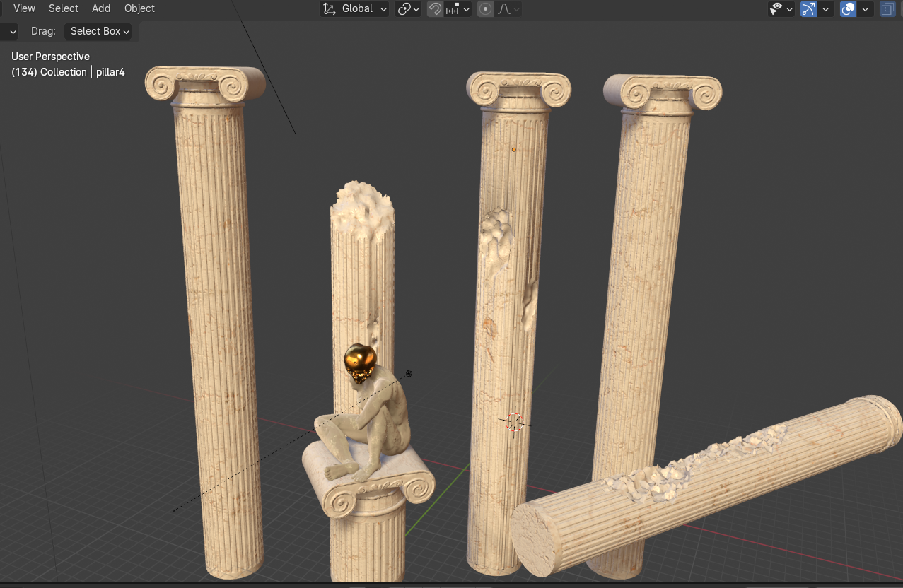Open the Global transform orientation dropdown

(x=355, y=9)
